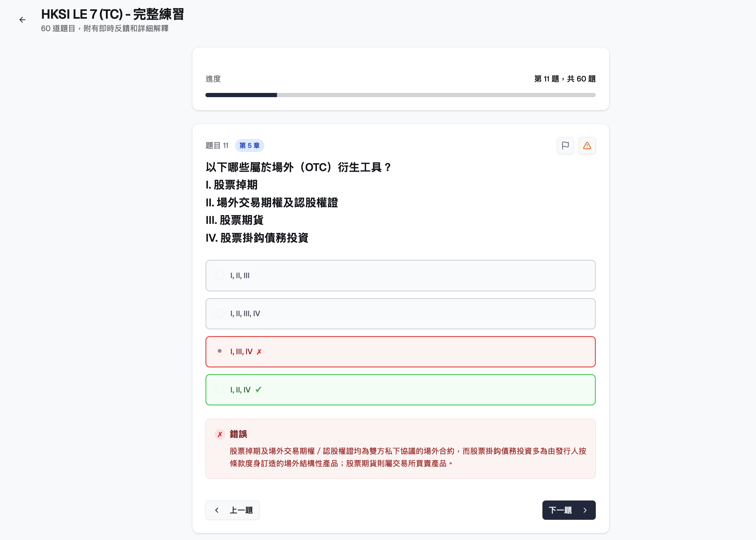Click the green checkmark on I, II, IV
Screen dimensions: 756x540
point(259,390)
